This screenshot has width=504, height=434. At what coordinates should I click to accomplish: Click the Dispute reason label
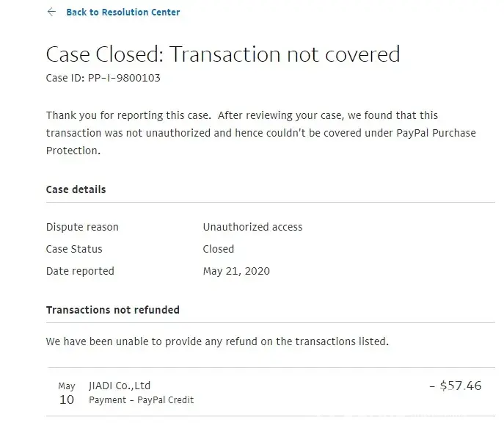coord(82,227)
